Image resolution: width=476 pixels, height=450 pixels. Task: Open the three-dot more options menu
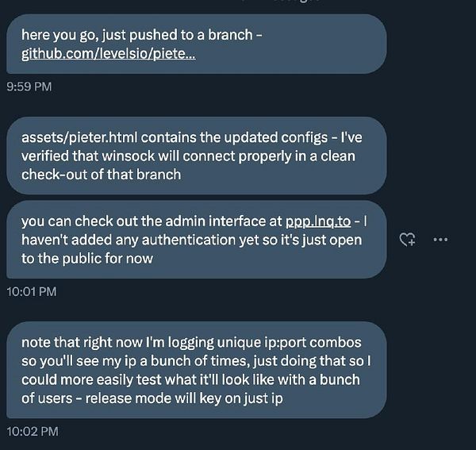pos(440,240)
